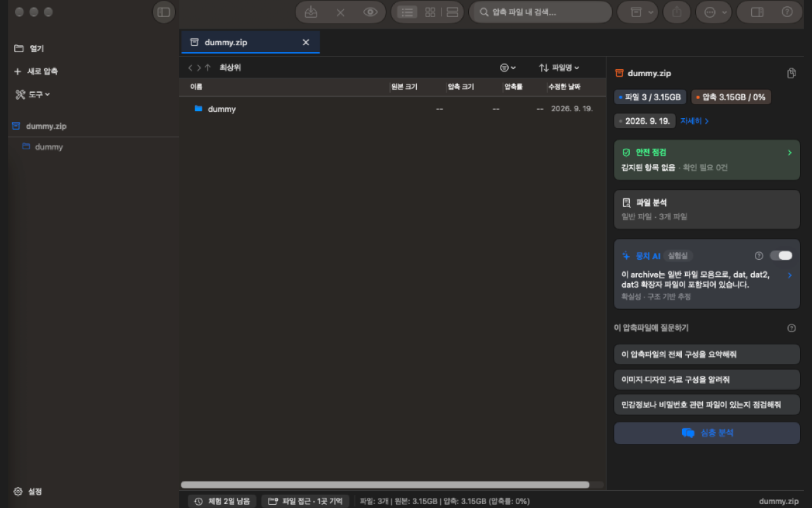Open 설정 settings at sidebar bottom
Screen dimensions: 812x508
(x=28, y=491)
